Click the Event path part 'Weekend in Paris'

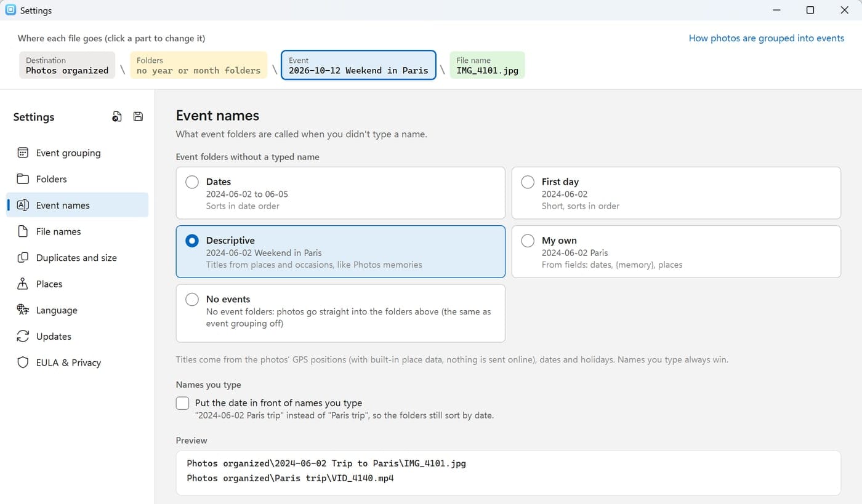pyautogui.click(x=358, y=65)
